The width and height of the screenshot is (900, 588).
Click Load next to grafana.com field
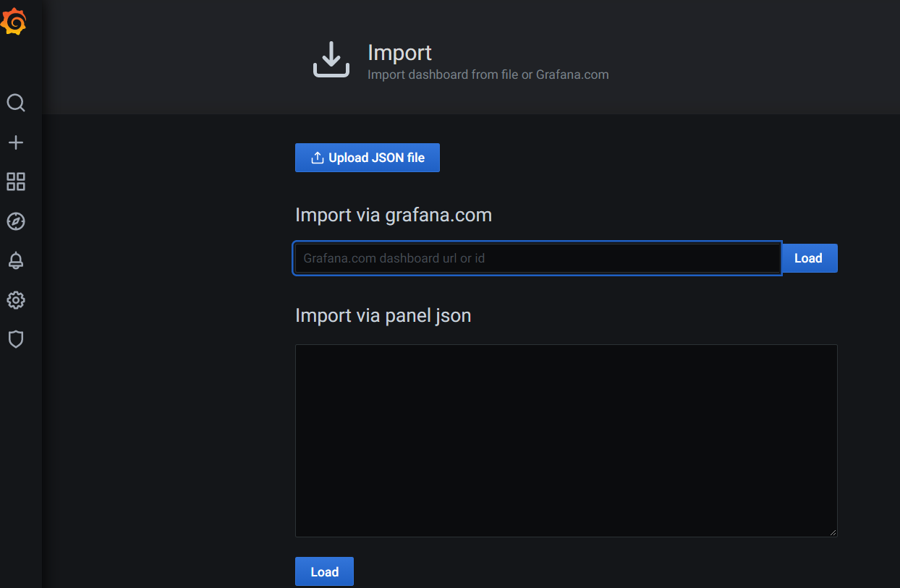coord(809,258)
